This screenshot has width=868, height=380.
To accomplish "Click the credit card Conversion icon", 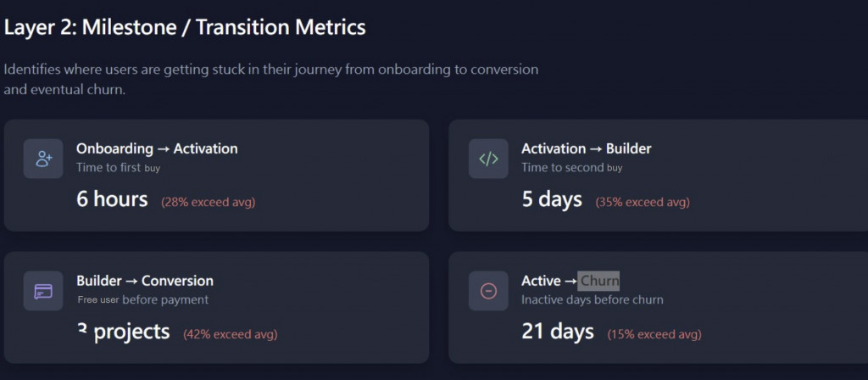I will tap(43, 291).
